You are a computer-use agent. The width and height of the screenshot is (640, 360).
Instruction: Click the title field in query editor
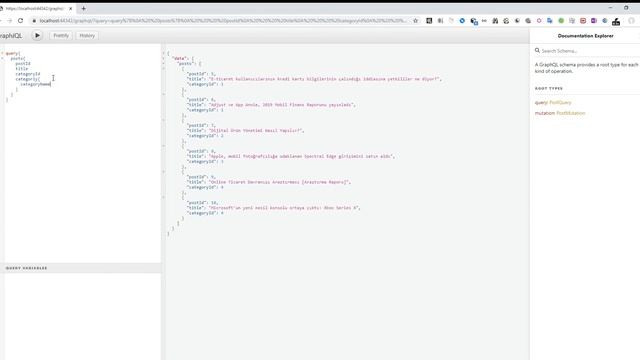[22, 69]
